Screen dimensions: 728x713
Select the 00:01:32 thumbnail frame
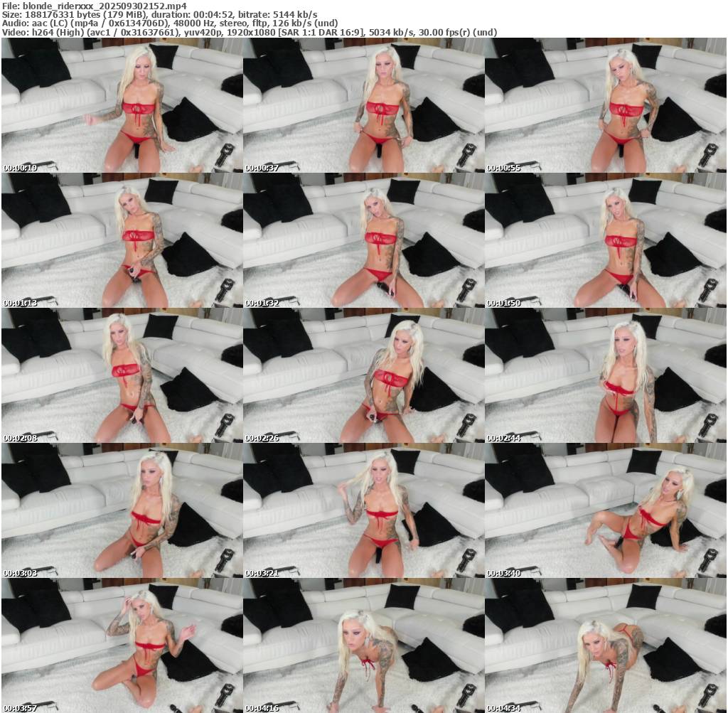(x=363, y=240)
